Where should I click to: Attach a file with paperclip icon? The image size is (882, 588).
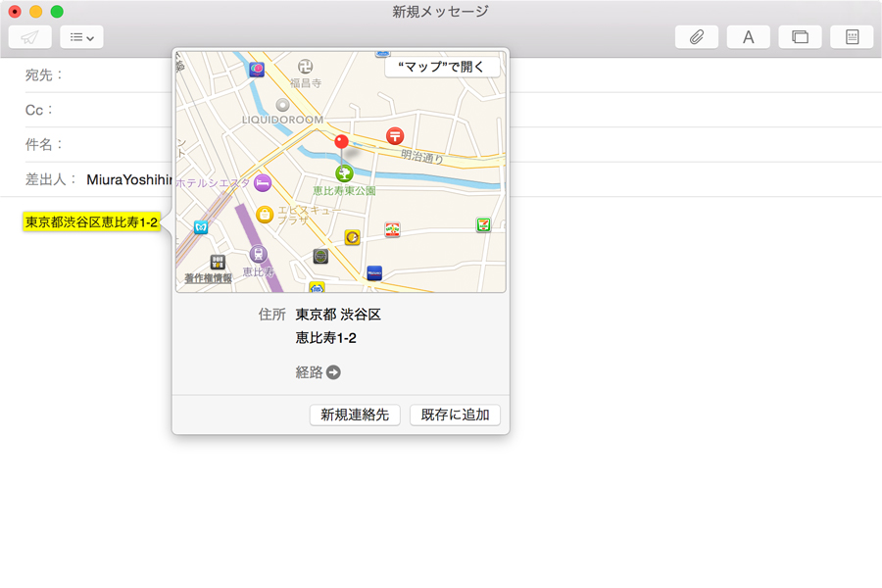697,37
